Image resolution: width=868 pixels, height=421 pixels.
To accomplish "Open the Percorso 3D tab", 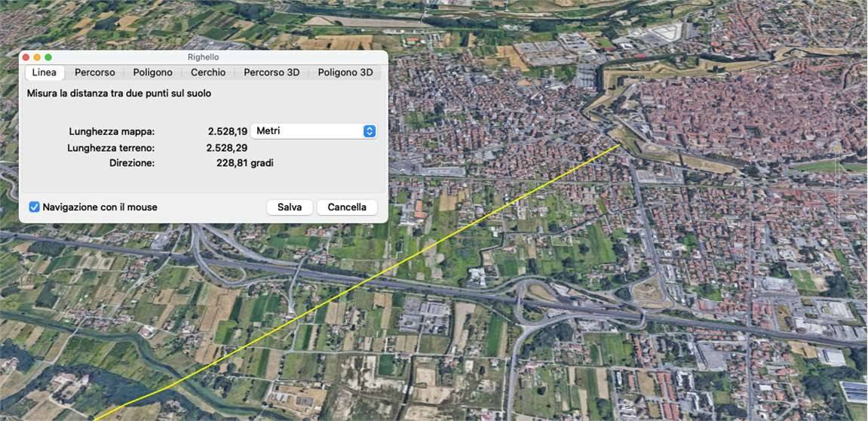I will click(x=271, y=72).
